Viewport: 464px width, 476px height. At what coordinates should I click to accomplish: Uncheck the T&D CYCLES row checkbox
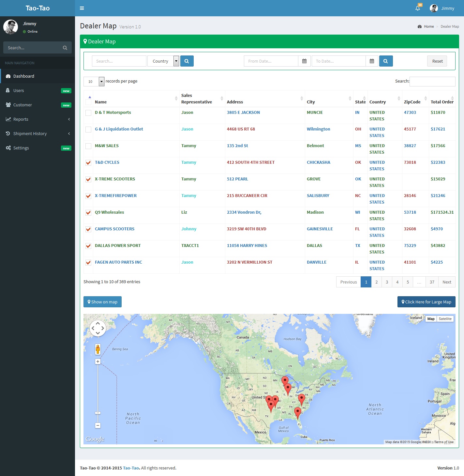pyautogui.click(x=88, y=163)
